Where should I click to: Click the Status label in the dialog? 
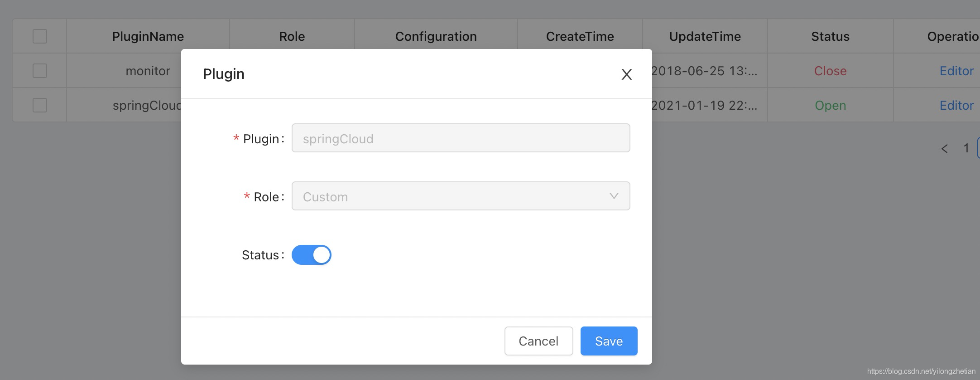(263, 255)
